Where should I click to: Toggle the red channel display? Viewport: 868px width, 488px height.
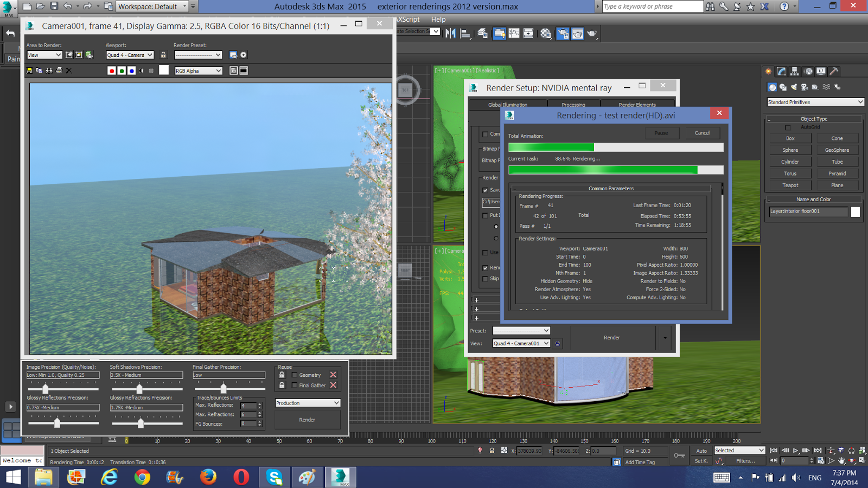112,70
